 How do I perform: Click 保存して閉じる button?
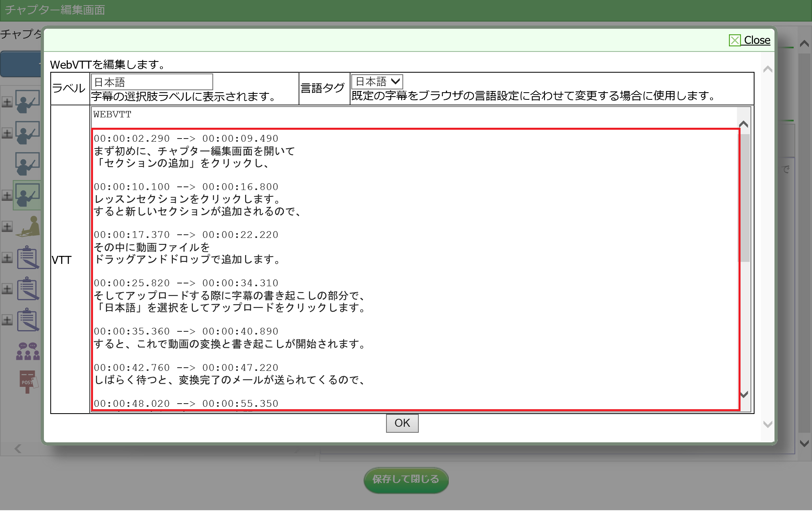[406, 479]
